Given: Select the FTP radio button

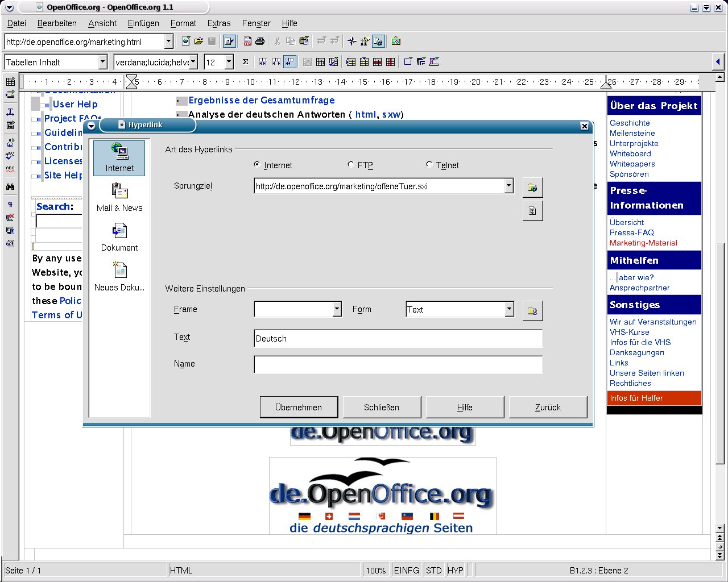Looking at the screenshot, I should [351, 165].
